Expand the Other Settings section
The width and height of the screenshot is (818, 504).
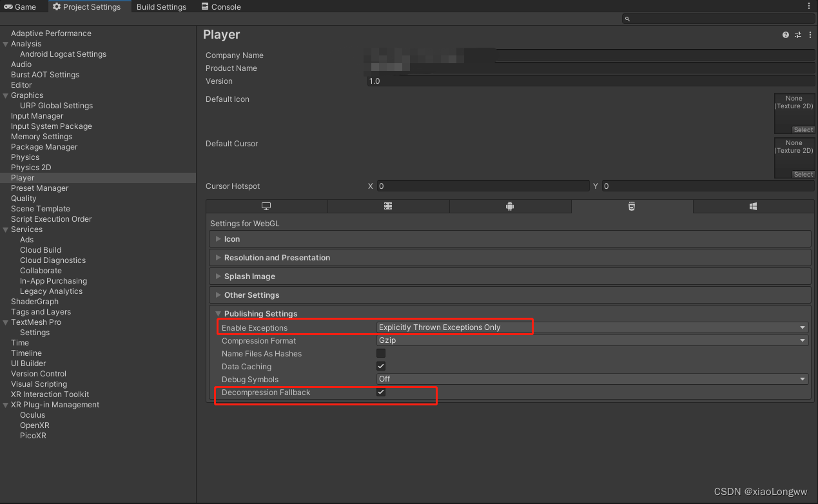510,295
